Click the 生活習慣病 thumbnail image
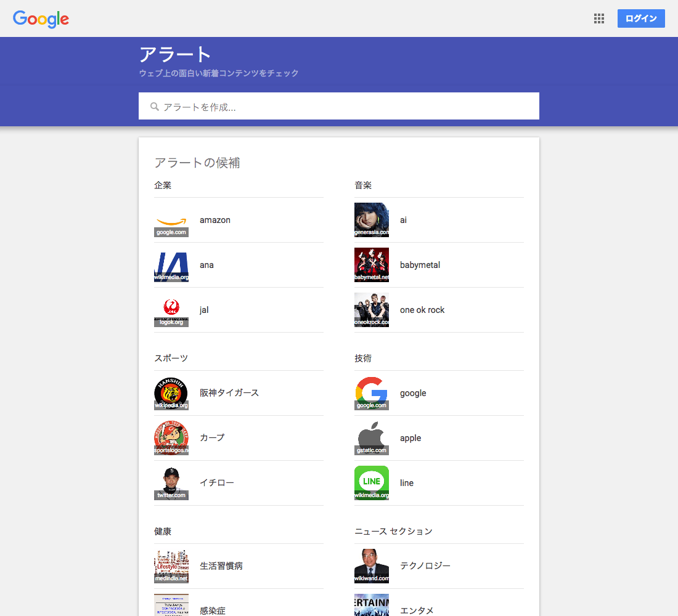The height and width of the screenshot is (616, 678). tap(171, 566)
